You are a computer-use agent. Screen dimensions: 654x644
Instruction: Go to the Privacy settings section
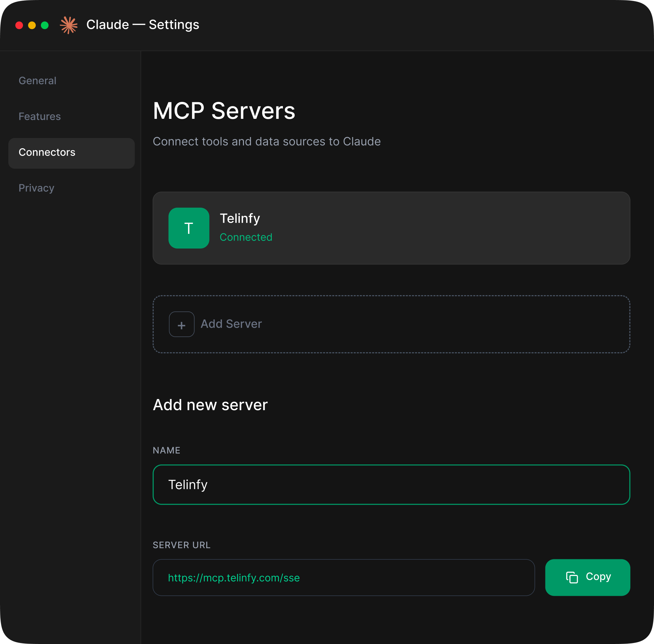[x=36, y=188]
